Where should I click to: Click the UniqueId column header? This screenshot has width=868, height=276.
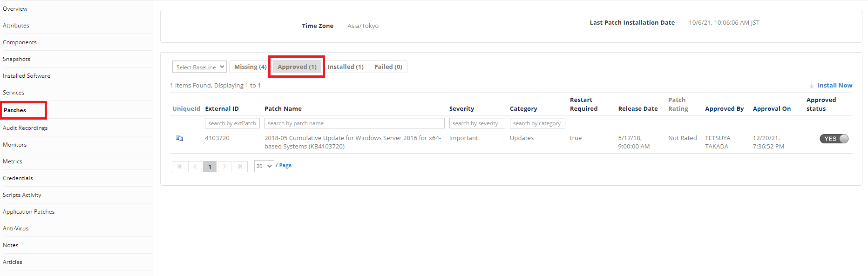click(186, 109)
